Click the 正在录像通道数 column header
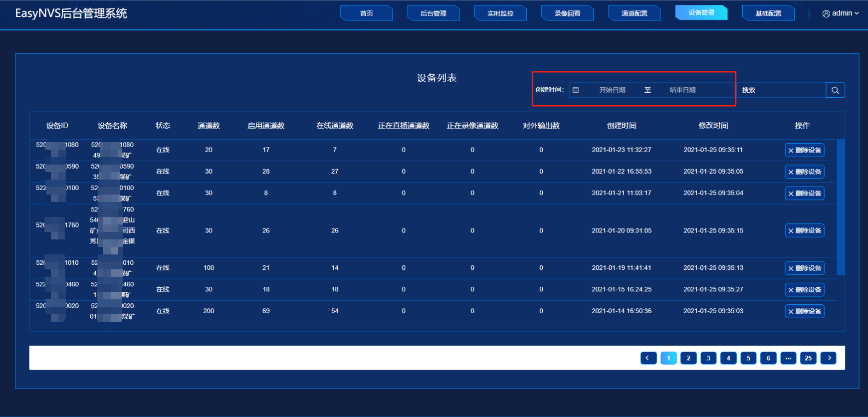The image size is (868, 417). point(472,126)
